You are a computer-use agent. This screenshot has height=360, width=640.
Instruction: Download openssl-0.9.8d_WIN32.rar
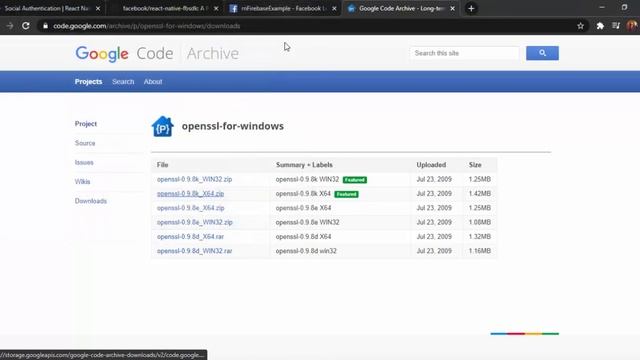click(194, 251)
